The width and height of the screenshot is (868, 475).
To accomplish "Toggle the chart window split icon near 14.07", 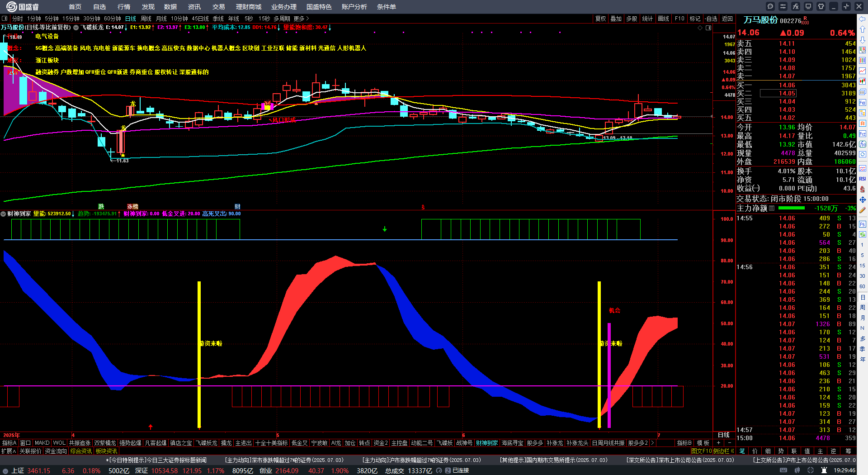I will 708,28.
